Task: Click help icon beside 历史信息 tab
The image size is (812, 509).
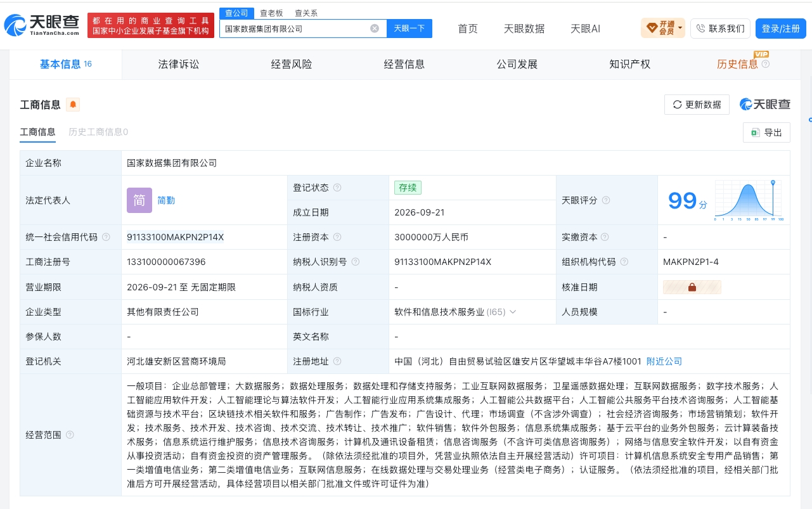Action: tap(766, 64)
